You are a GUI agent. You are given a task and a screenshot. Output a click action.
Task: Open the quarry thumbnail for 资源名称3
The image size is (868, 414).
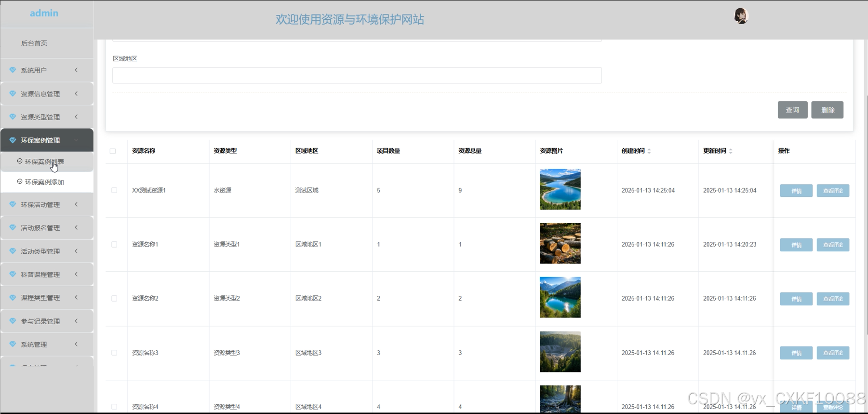560,352
